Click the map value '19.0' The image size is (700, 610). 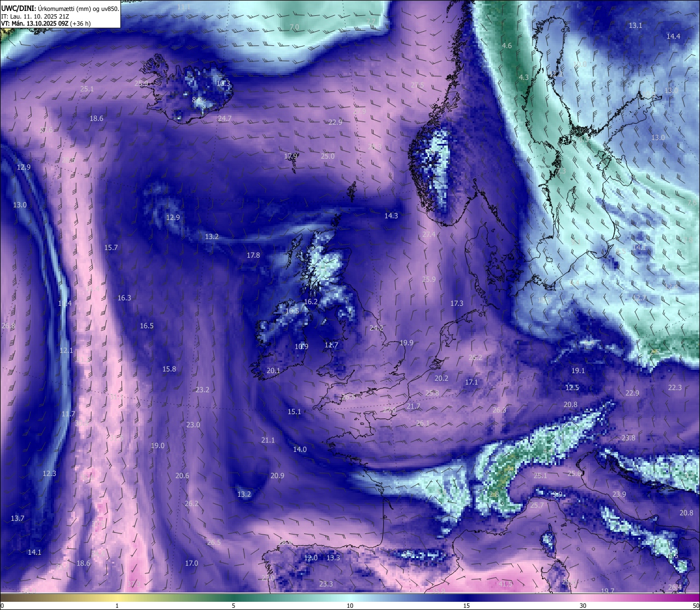coord(157,445)
